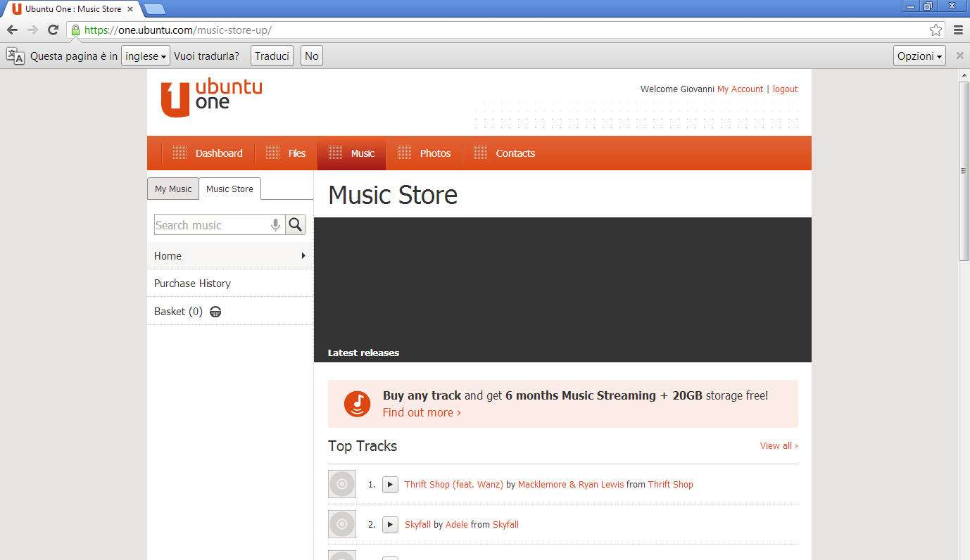Switch to the My Music tab
This screenshot has width=970, height=560.
pos(173,189)
